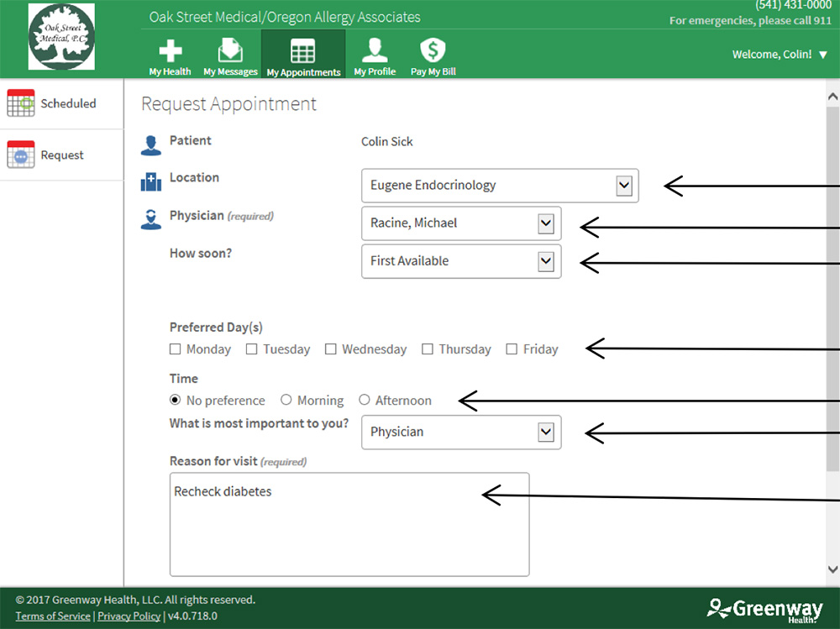Image resolution: width=840 pixels, height=629 pixels.
Task: Open the How soon dropdown showing First Available
Action: (461, 261)
